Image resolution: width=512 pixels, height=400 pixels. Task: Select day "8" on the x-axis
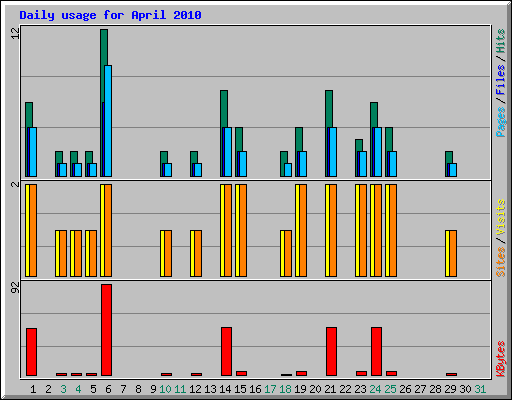tap(138, 389)
